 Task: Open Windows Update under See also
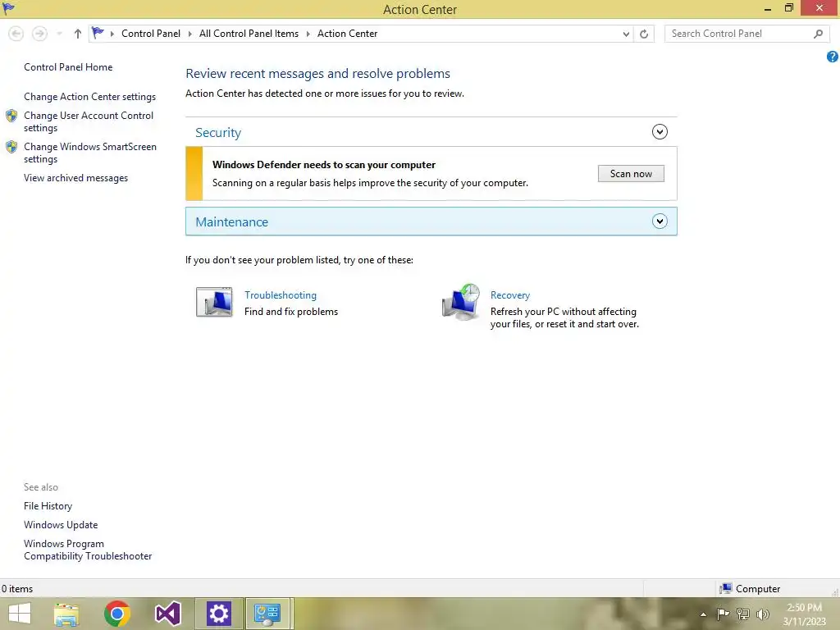[61, 525]
